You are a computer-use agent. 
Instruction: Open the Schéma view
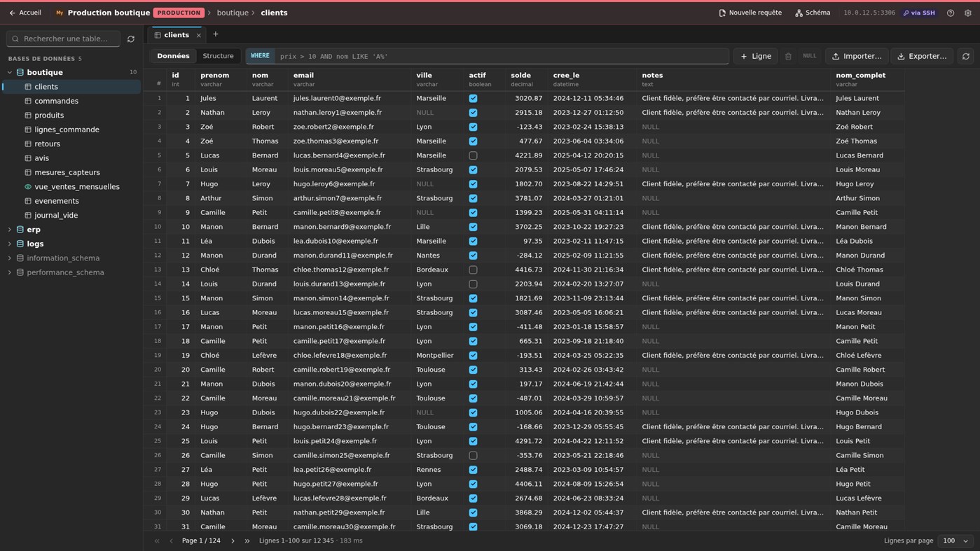(813, 13)
